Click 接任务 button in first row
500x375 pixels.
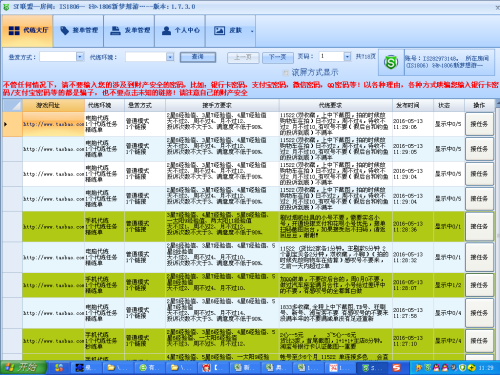(x=479, y=124)
